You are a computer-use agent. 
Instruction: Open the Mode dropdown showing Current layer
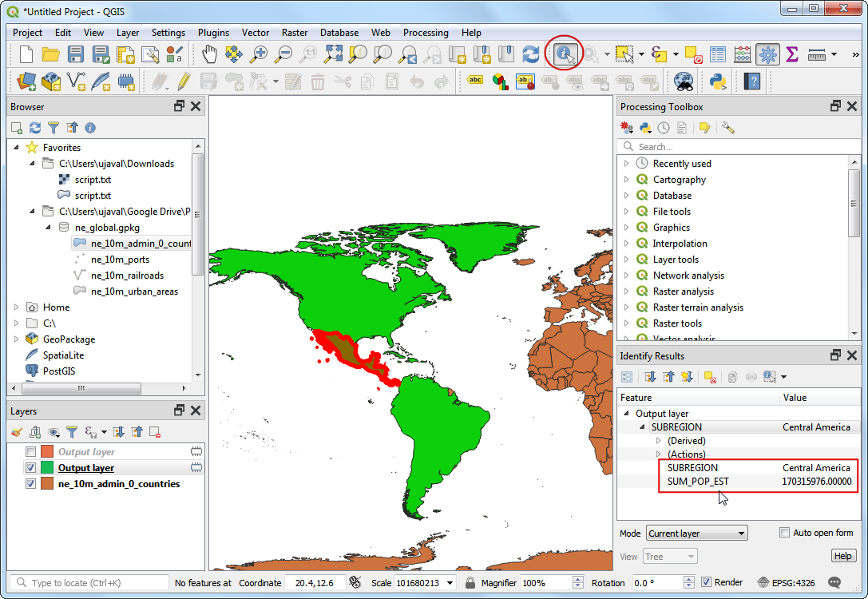(x=696, y=534)
